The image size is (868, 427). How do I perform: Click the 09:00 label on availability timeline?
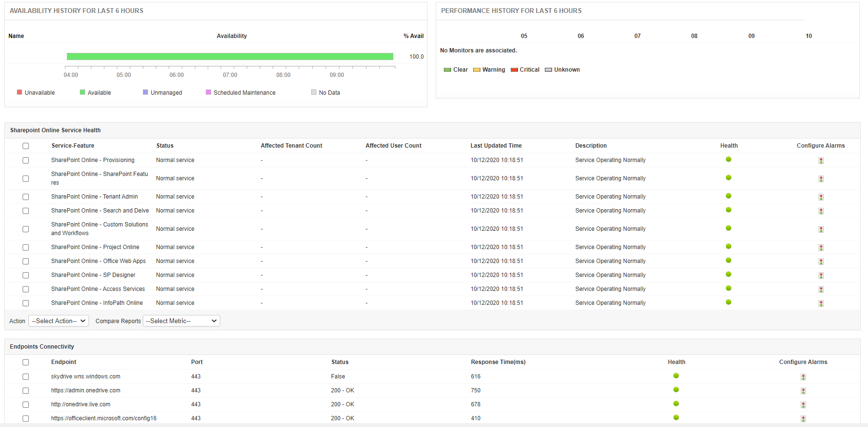tap(337, 75)
